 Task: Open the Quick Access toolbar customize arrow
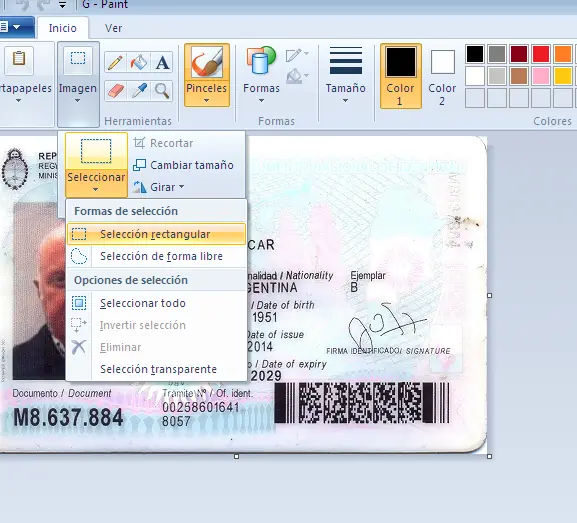62,5
